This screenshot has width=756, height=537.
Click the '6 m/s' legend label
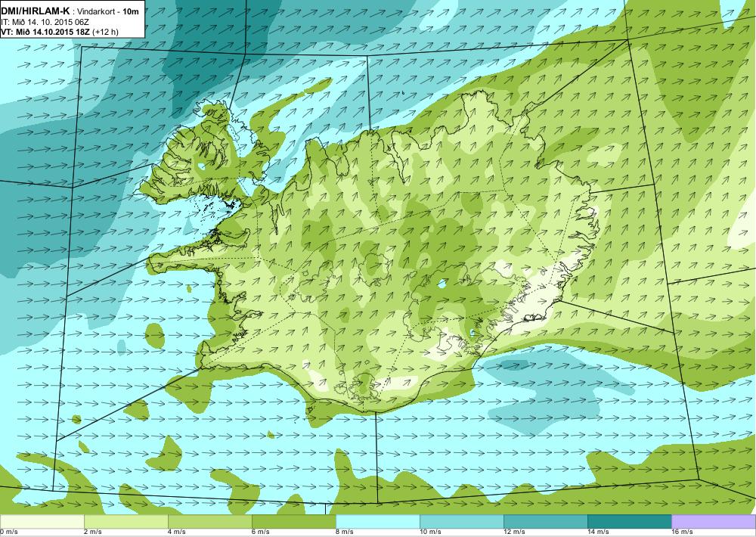tap(262, 532)
